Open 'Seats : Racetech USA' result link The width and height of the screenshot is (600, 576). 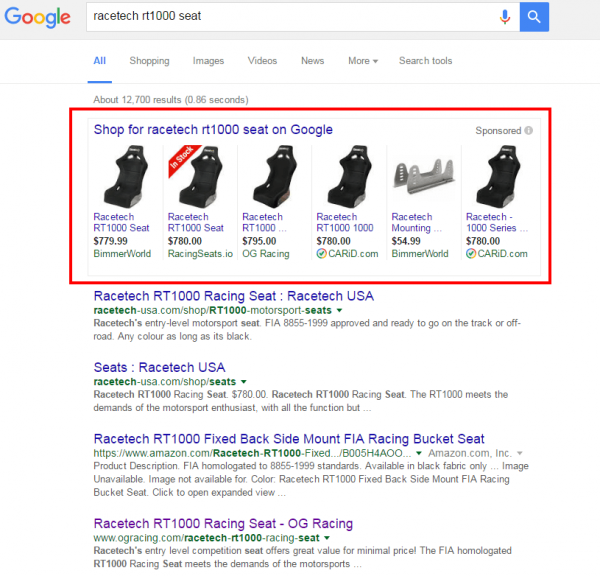coord(159,367)
